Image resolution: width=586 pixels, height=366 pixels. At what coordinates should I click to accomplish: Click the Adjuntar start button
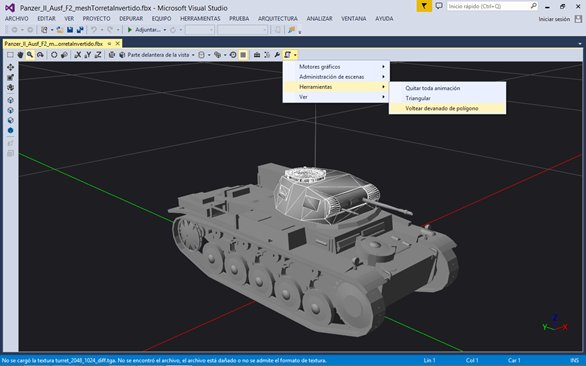(144, 30)
